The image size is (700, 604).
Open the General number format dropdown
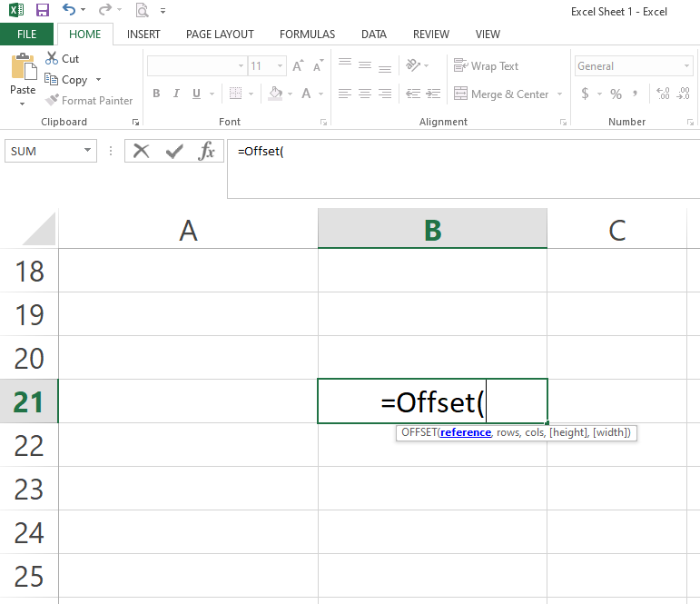[x=690, y=66]
